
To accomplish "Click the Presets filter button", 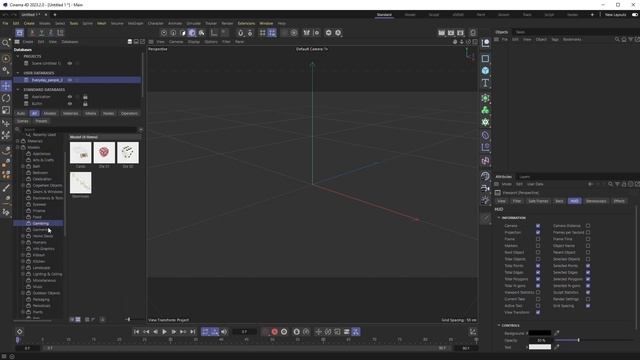I will (41, 121).
